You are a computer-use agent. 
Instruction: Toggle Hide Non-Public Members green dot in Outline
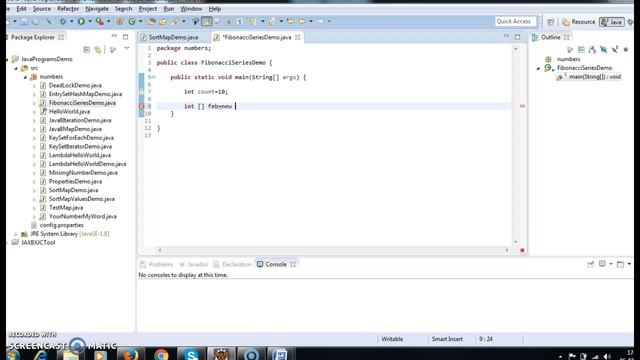click(626, 49)
